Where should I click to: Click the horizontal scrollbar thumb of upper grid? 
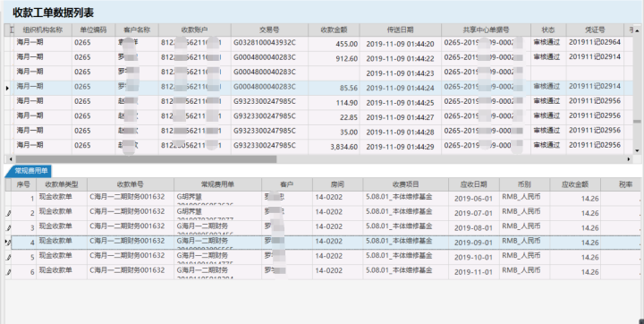click(x=146, y=159)
